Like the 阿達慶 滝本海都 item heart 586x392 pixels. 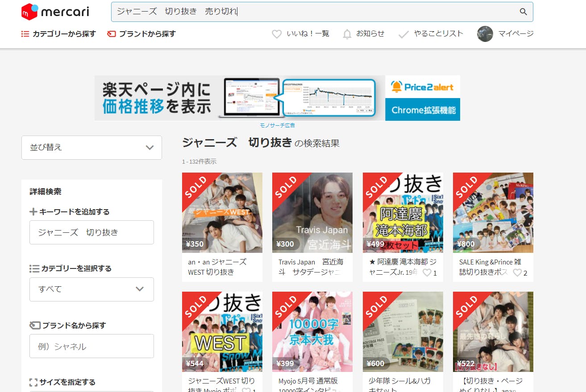point(427,273)
